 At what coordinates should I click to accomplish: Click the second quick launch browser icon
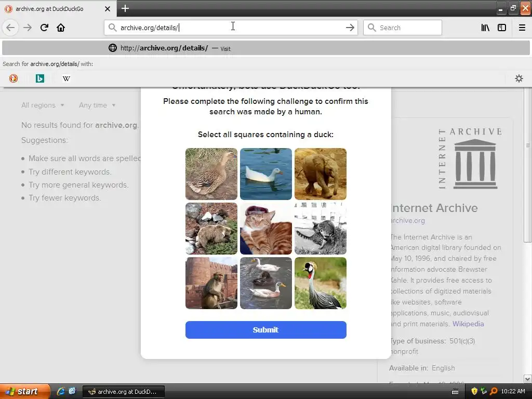[72, 392]
